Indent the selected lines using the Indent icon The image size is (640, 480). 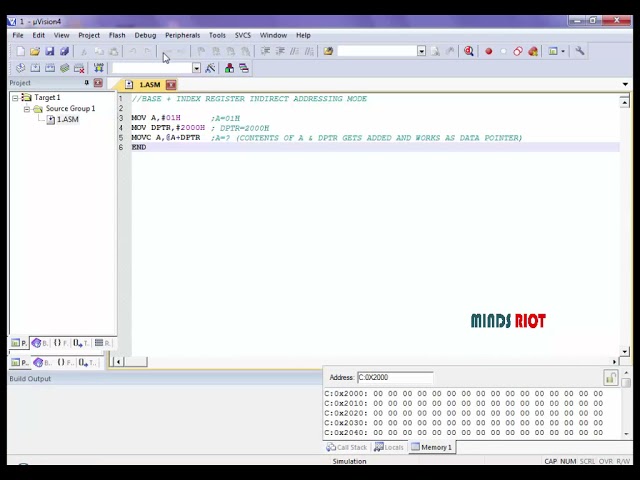click(265, 51)
